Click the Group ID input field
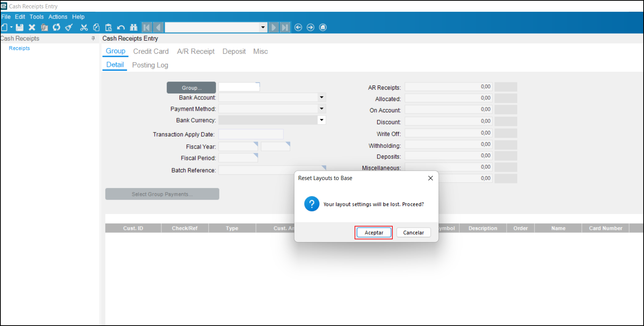This screenshot has height=326, width=644. tap(239, 87)
